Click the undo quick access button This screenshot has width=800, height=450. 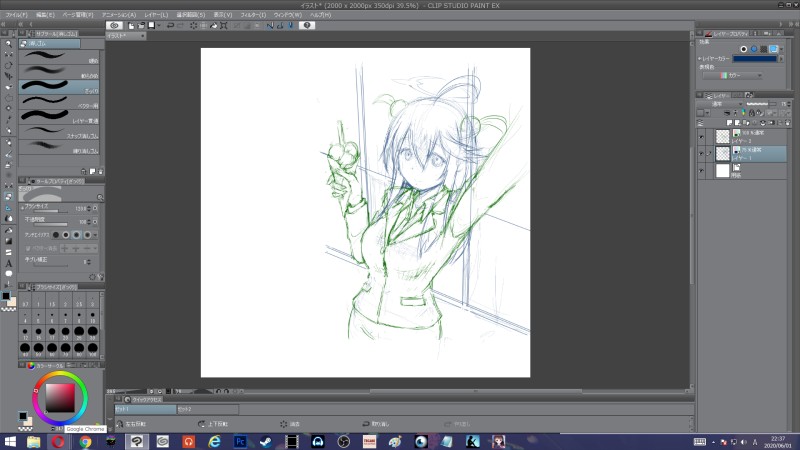click(376, 424)
